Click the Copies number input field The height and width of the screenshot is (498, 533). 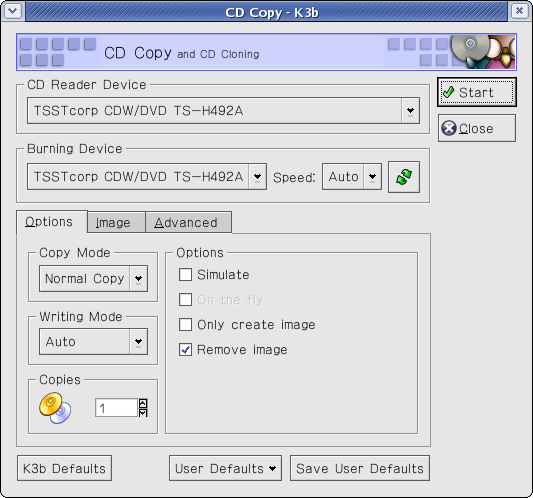coord(117,408)
